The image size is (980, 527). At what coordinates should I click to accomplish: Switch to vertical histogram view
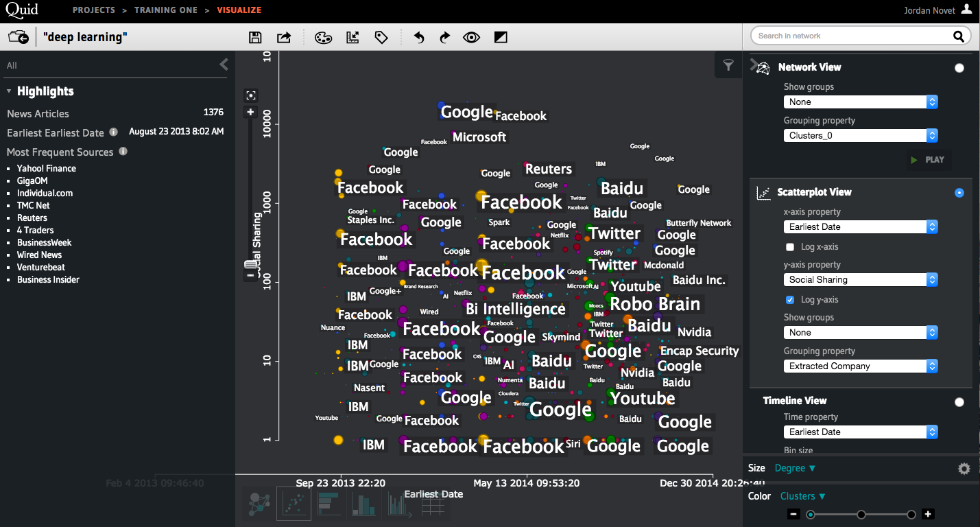pos(363,504)
